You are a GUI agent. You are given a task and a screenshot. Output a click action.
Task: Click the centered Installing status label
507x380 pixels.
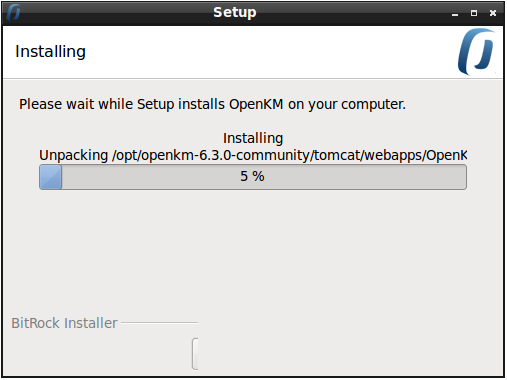[x=253, y=138]
